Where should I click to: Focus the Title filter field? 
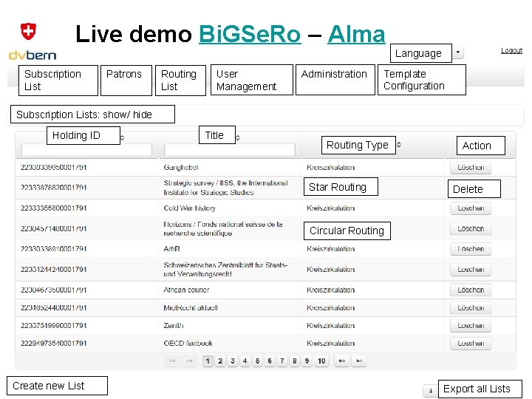[230, 149]
